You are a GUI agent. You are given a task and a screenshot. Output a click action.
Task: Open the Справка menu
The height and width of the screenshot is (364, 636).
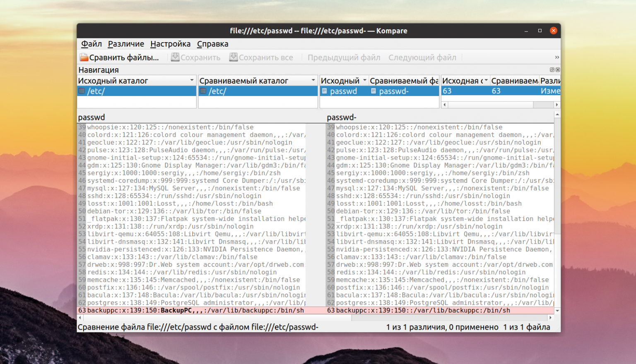click(212, 44)
